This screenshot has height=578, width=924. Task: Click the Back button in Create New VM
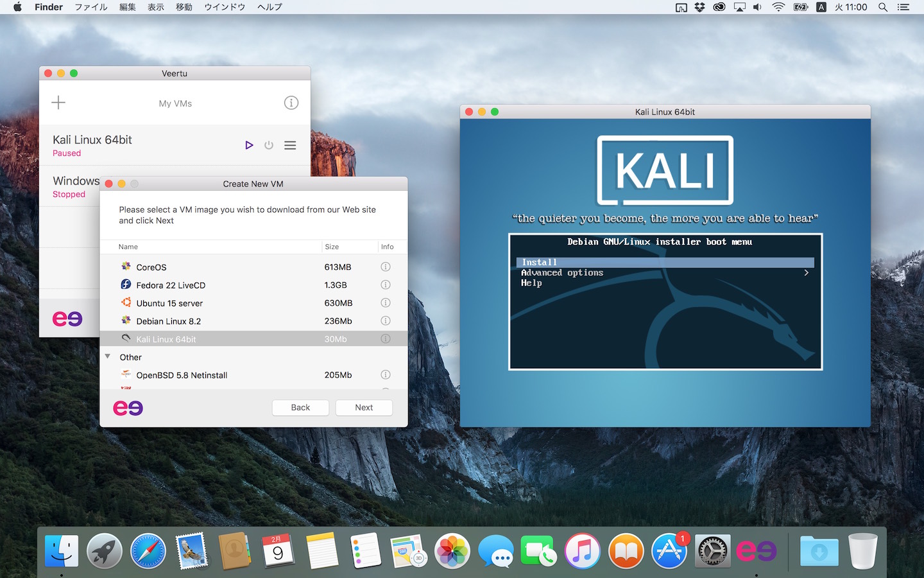point(300,407)
